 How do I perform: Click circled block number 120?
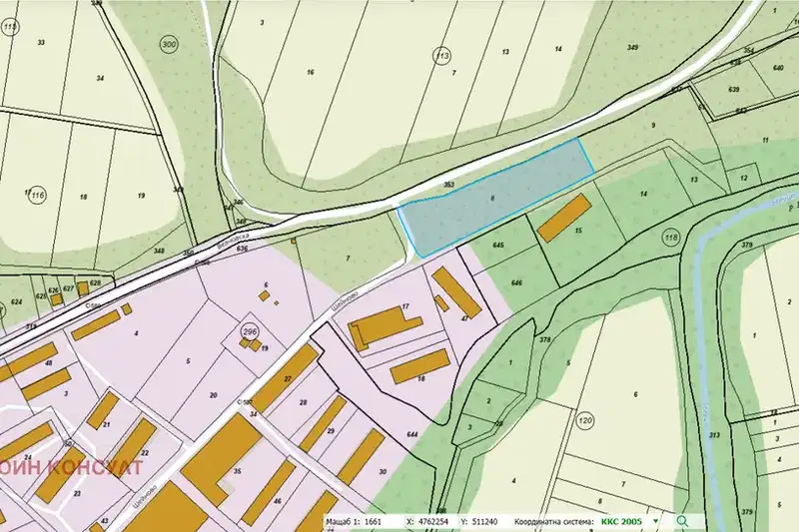(x=586, y=420)
